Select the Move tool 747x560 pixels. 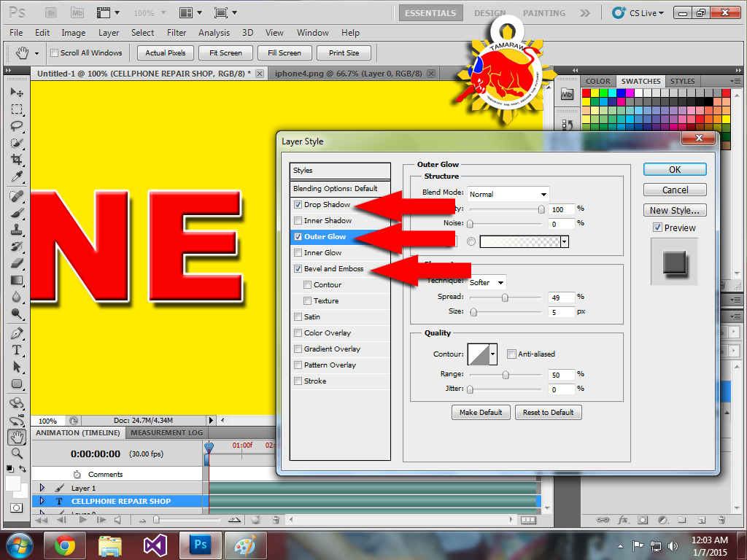click(x=17, y=93)
